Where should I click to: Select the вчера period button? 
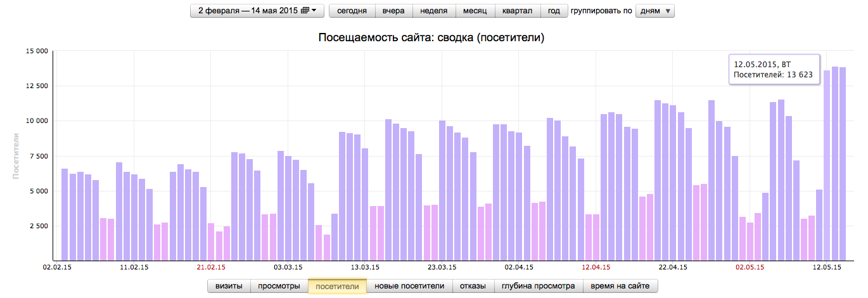click(394, 11)
